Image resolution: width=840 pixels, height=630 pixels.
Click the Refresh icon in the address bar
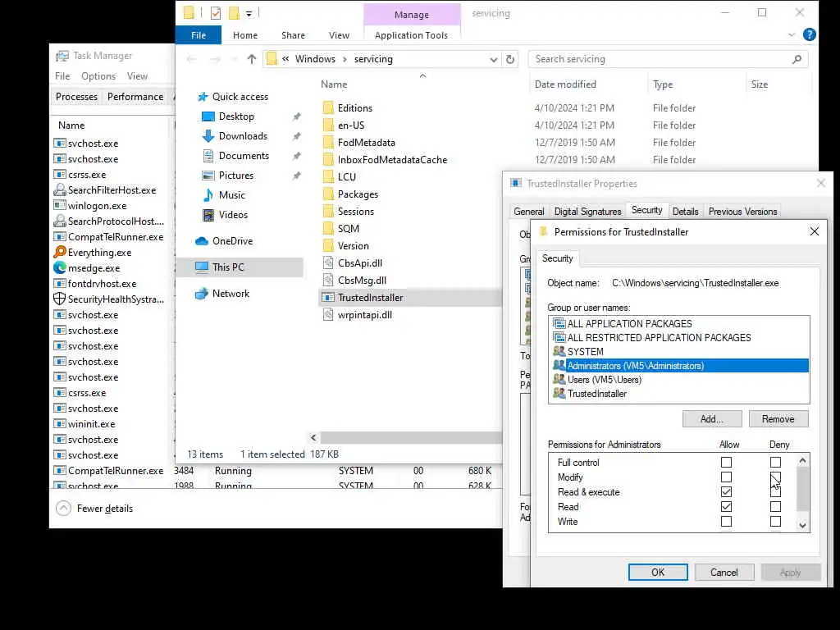[510, 59]
